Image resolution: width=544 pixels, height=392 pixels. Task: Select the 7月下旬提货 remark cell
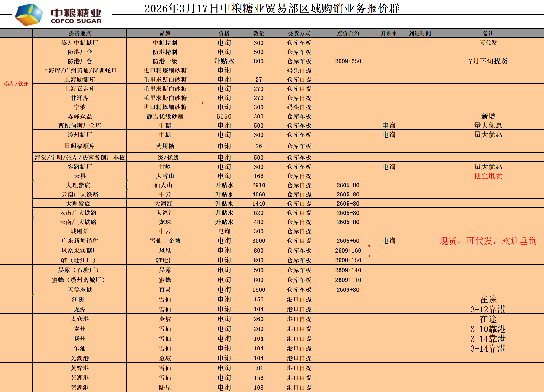[x=488, y=61]
